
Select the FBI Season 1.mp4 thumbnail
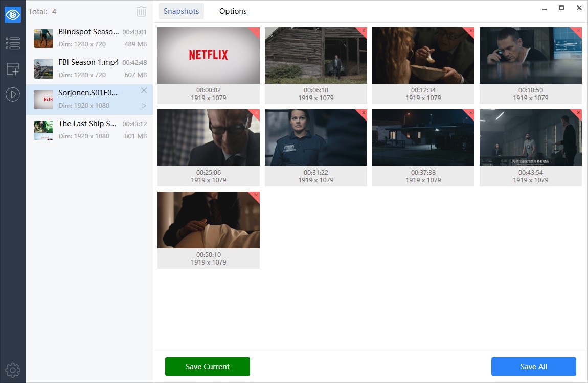point(43,69)
